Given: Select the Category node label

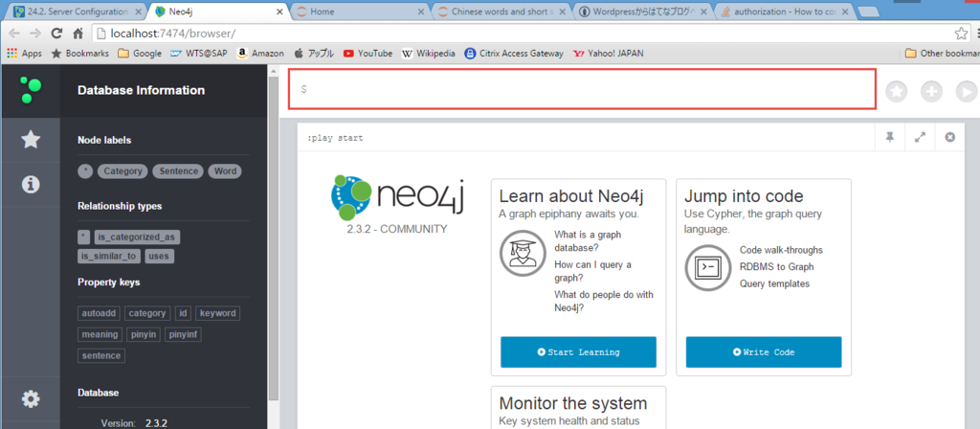Looking at the screenshot, I should [123, 171].
